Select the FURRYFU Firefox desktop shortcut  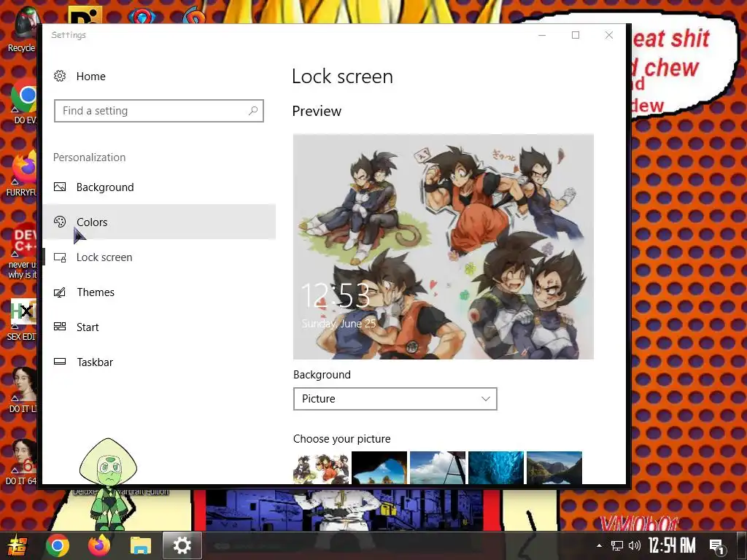coord(22,174)
